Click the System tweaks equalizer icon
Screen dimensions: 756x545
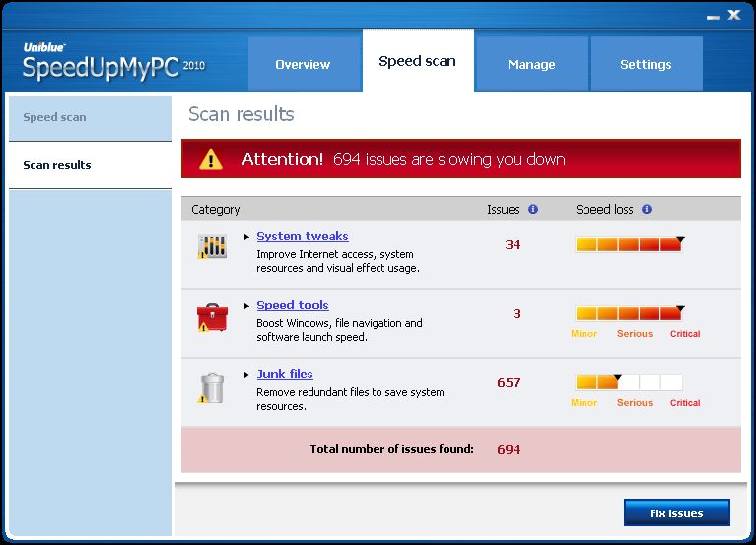click(x=212, y=246)
